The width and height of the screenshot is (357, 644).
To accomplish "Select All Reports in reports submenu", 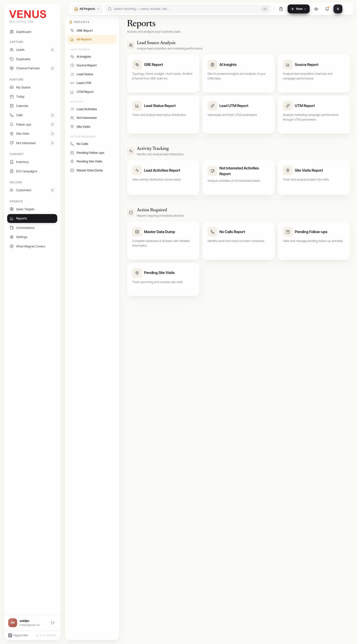I will click(92, 39).
